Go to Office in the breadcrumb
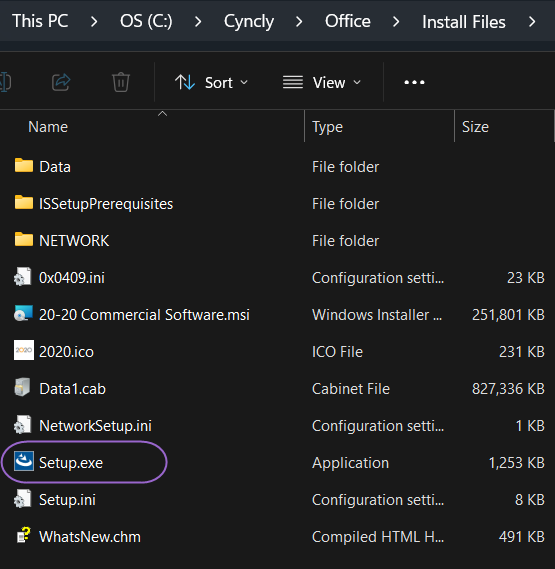 click(x=347, y=21)
